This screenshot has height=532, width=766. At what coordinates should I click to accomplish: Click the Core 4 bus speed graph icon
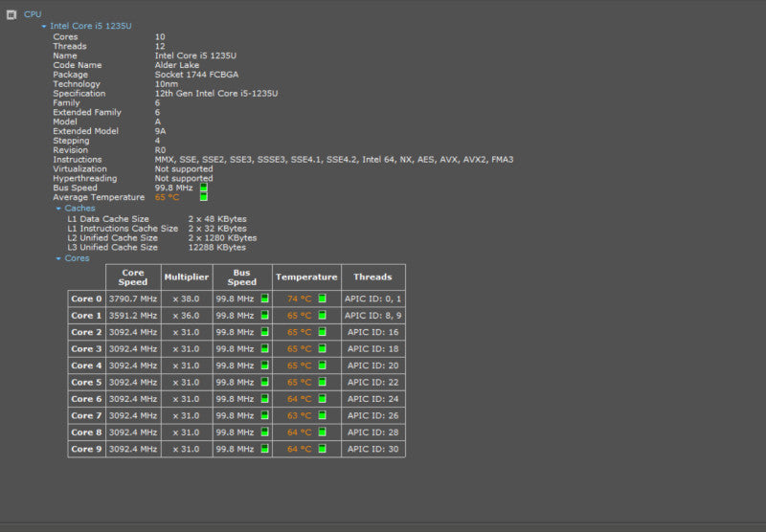(x=265, y=366)
